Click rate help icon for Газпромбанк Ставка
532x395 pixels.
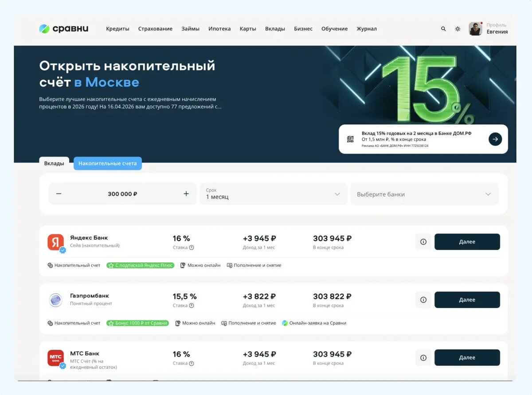(192, 306)
